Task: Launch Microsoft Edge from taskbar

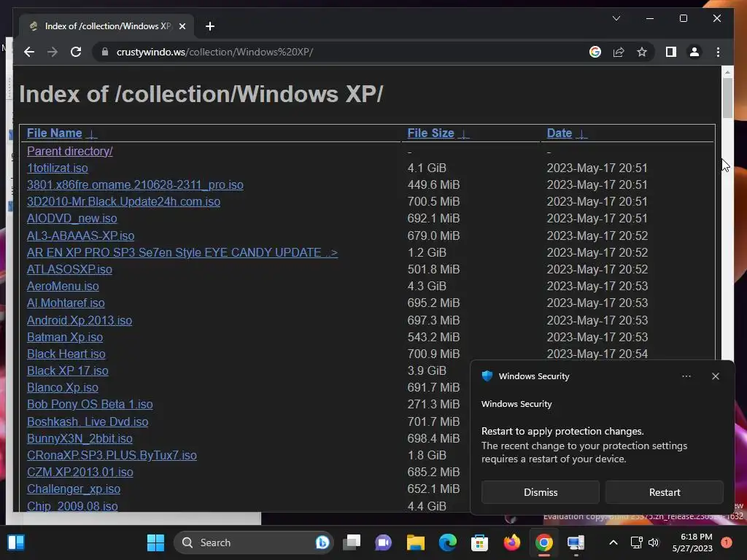Action: coord(447,542)
